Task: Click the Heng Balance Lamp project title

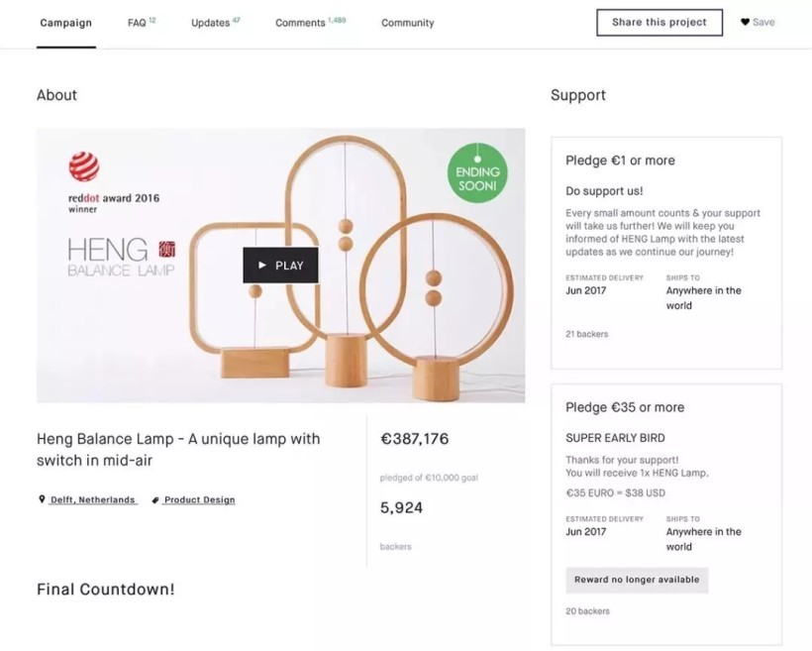Action: [178, 449]
